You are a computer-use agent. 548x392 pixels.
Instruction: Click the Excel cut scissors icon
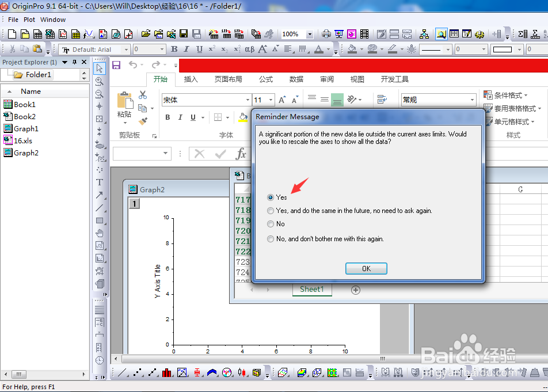pos(143,95)
